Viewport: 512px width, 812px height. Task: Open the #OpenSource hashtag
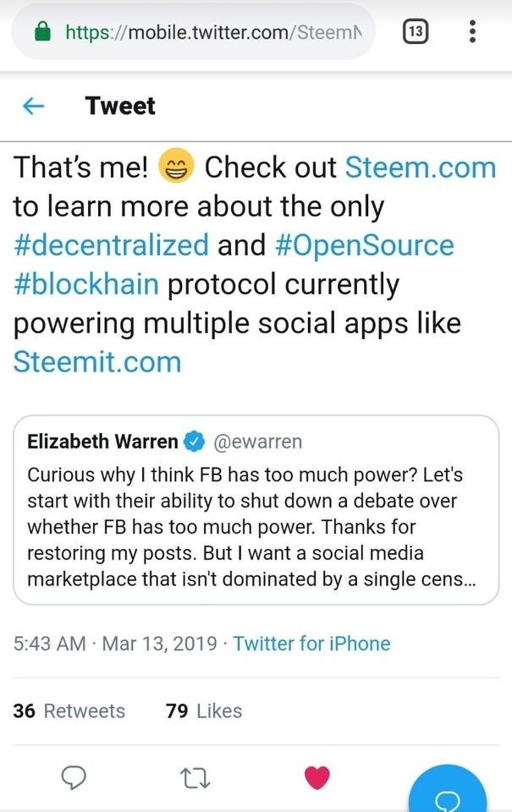[364, 245]
